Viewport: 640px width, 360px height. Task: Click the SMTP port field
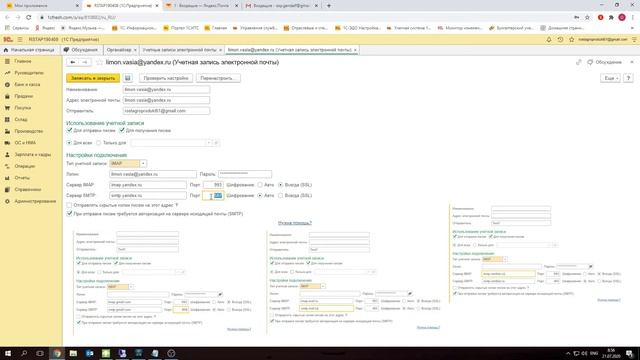213,196
